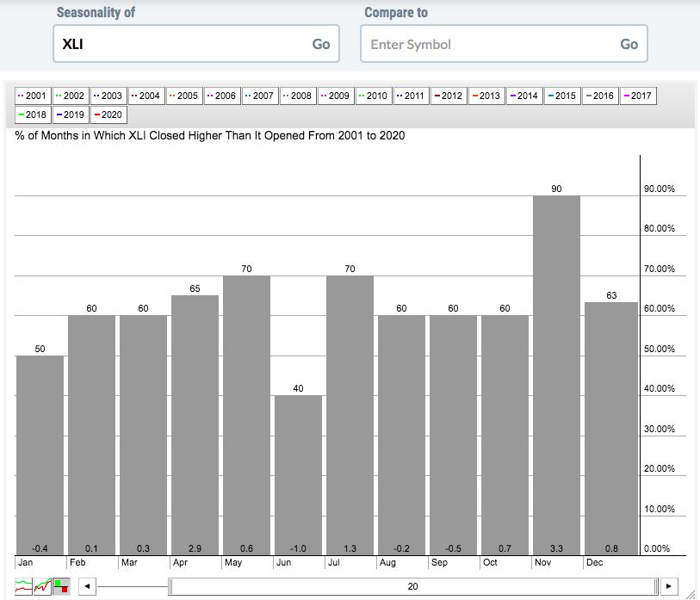Select the same-scale line chart icon
Image resolution: width=700 pixels, height=600 pixels.
pos(42,586)
